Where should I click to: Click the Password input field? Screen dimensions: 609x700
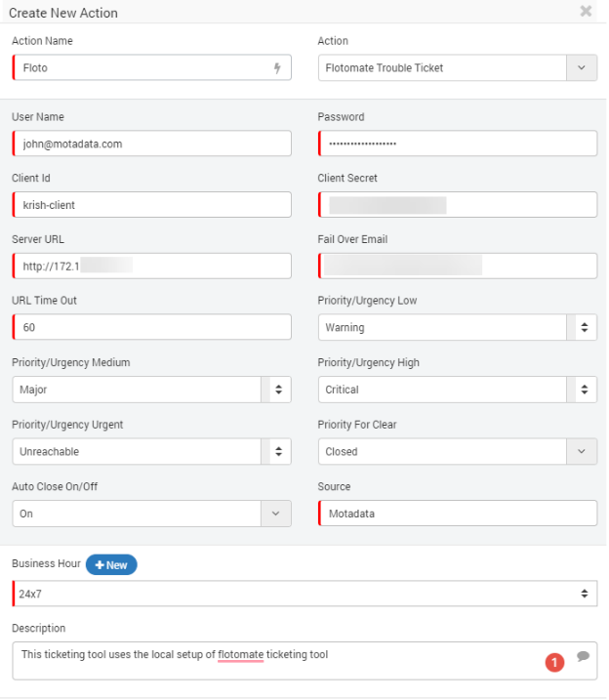pos(458,144)
